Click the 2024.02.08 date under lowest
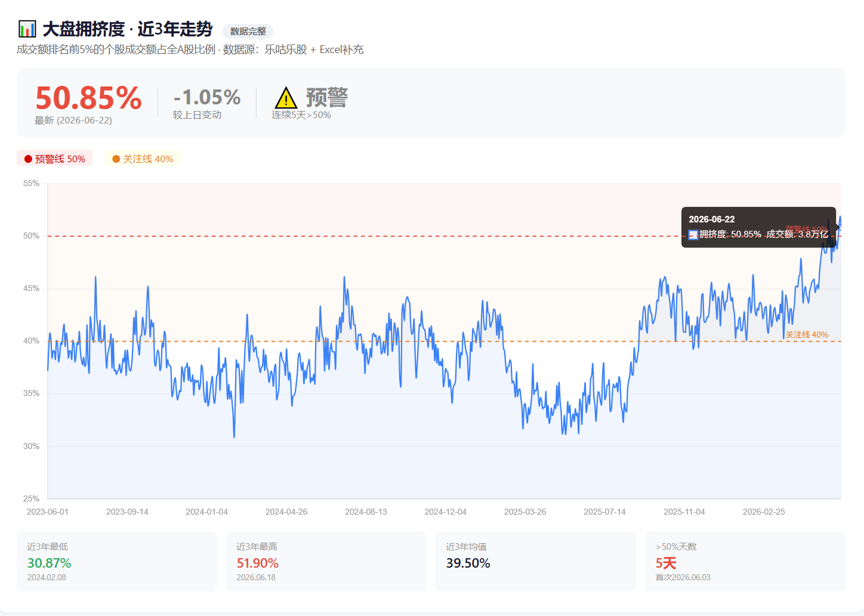The image size is (864, 616). (47, 577)
